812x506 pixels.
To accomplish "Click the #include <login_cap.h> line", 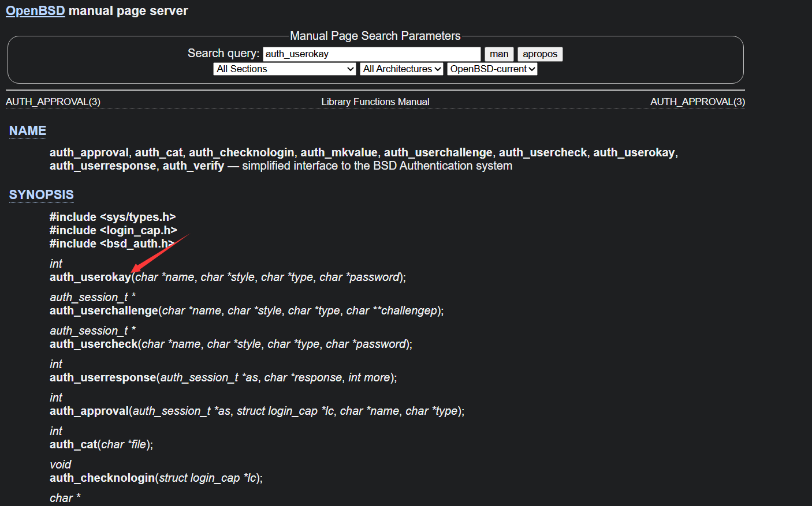I will click(113, 231).
